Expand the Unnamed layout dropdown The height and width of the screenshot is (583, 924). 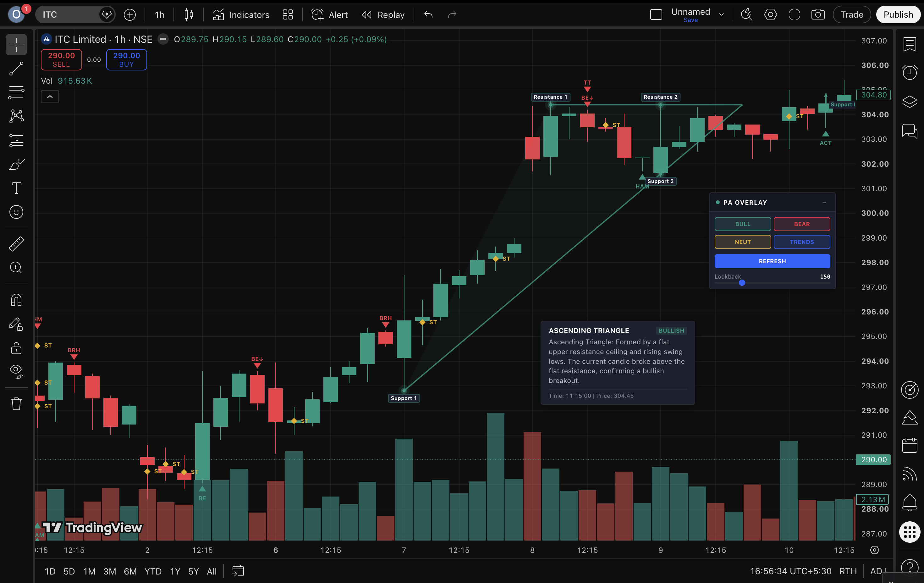(x=721, y=14)
